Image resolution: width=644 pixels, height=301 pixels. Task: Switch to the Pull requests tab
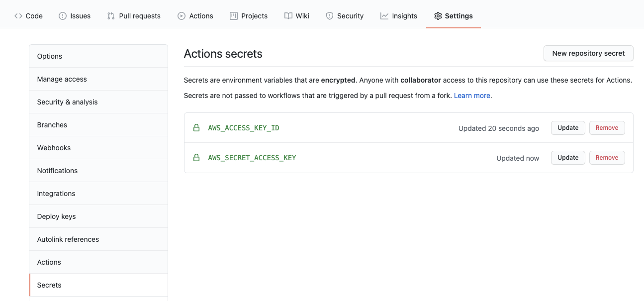point(134,15)
